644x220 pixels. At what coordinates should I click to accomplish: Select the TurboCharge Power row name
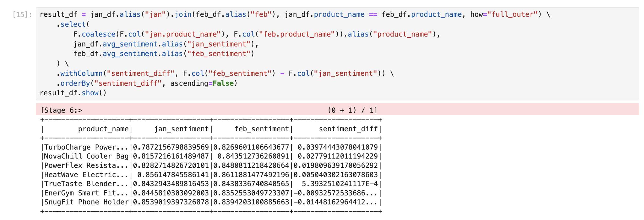tap(86, 147)
